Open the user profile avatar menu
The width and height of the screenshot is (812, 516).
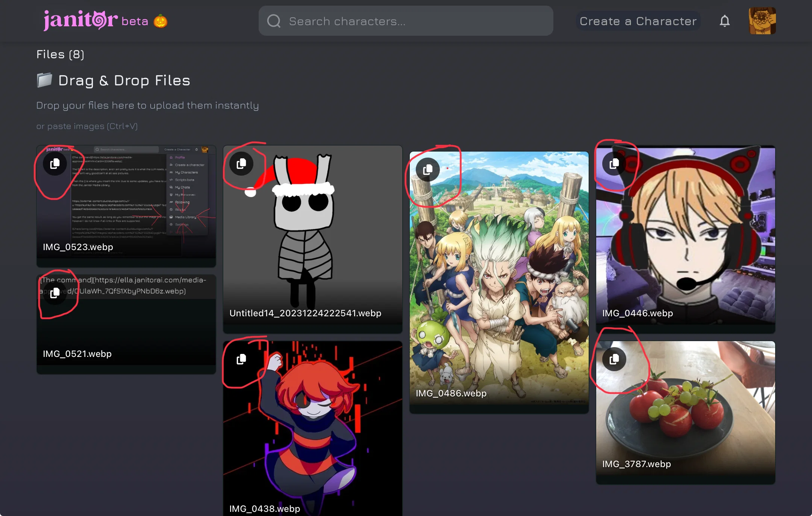(x=762, y=21)
